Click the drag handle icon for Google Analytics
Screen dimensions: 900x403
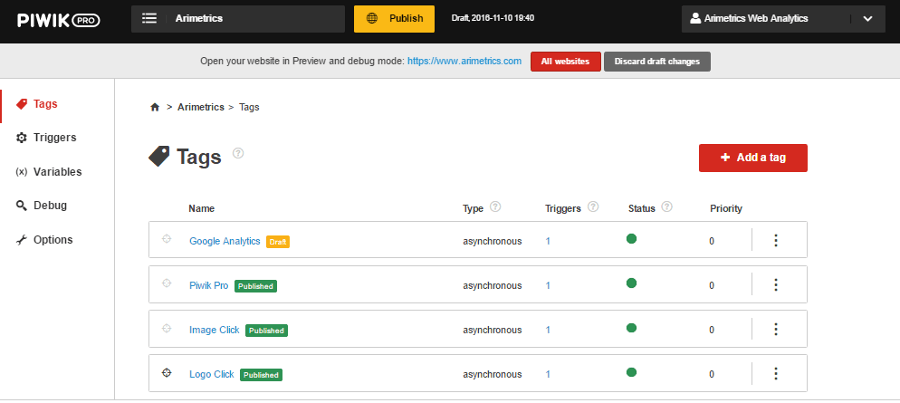[x=166, y=239]
